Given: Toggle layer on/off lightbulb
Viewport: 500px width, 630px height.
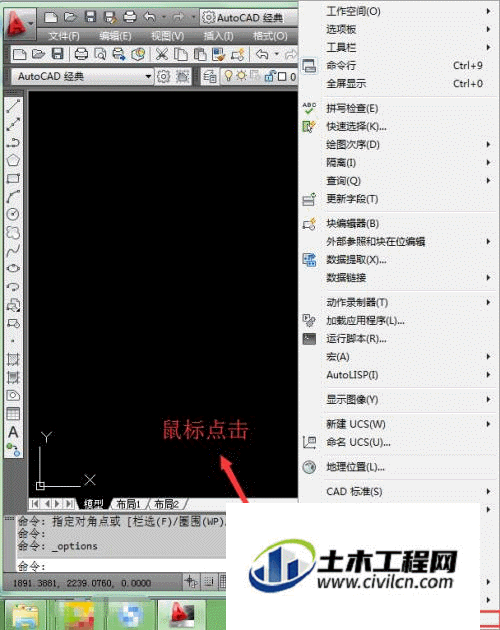Looking at the screenshot, I should (x=228, y=75).
